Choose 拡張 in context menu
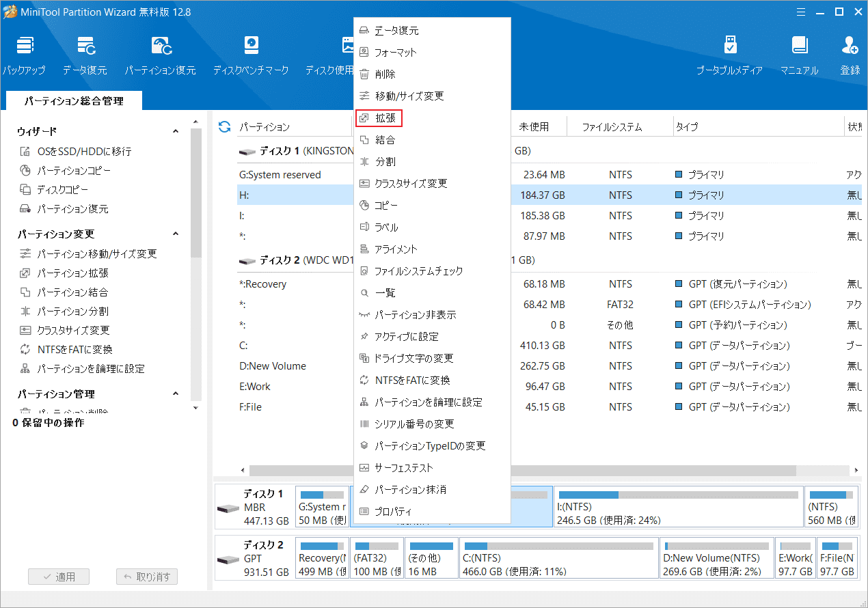This screenshot has width=868, height=608. click(432, 118)
